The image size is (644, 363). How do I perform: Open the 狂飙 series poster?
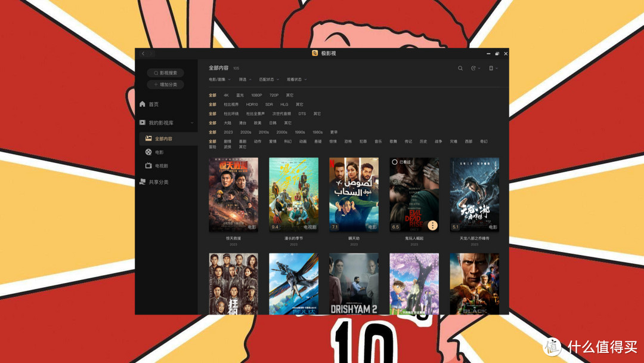tap(233, 284)
